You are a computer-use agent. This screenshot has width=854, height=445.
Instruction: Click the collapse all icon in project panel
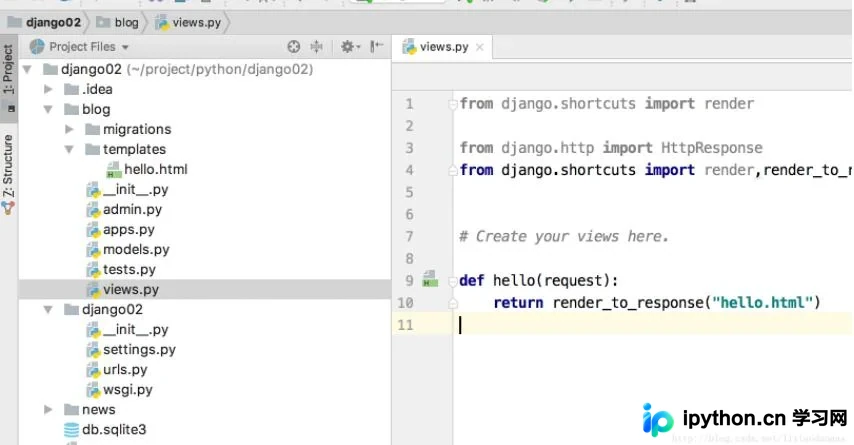tap(316, 47)
